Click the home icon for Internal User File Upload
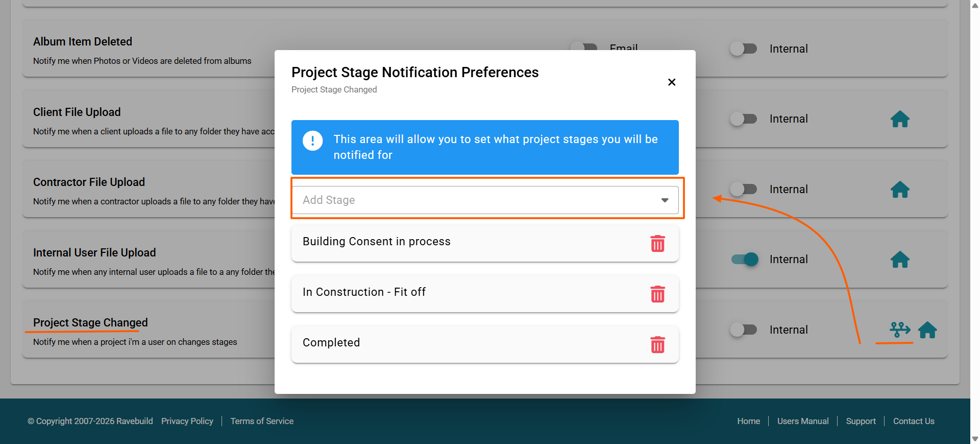This screenshot has height=444, width=980. [x=900, y=260]
